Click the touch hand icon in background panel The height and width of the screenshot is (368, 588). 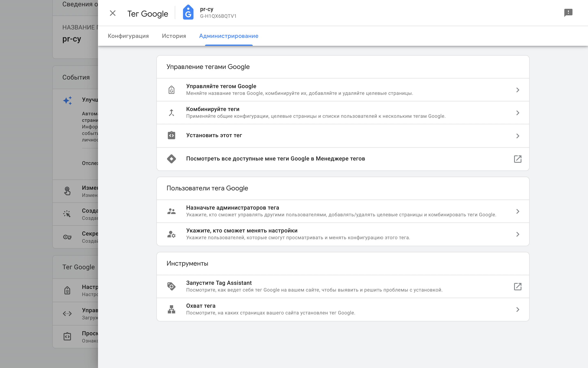[x=67, y=191]
